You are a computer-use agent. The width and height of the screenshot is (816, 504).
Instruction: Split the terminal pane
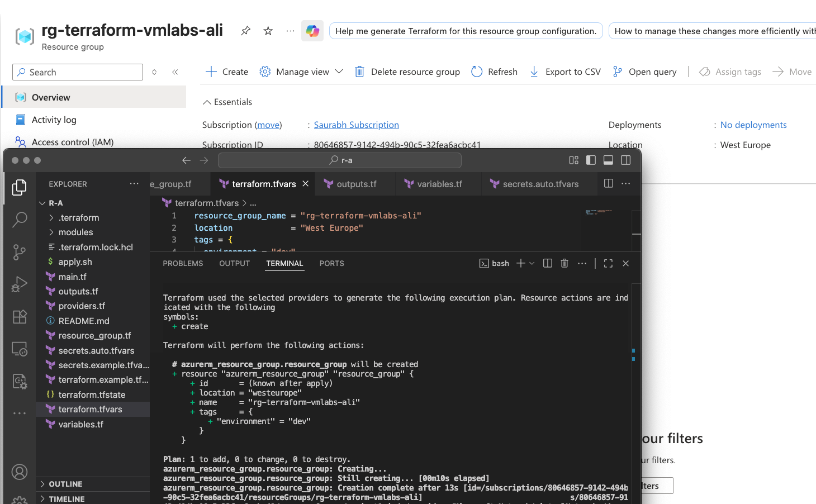547,263
